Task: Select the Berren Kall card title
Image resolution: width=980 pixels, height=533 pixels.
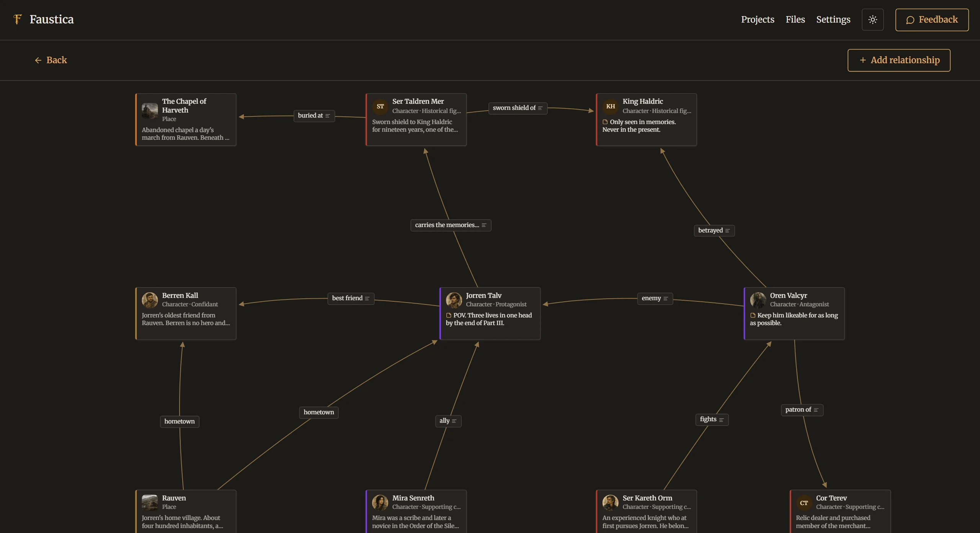Action: [180, 296]
